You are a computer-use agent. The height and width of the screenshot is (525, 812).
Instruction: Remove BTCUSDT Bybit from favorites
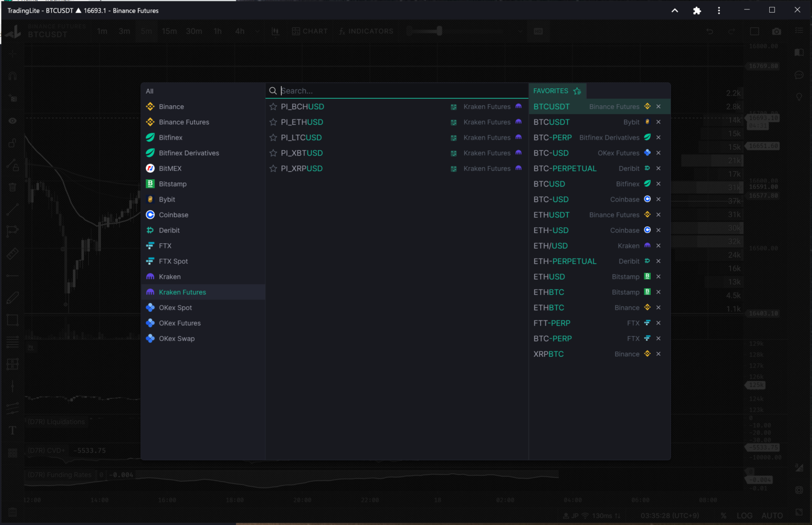click(x=658, y=122)
